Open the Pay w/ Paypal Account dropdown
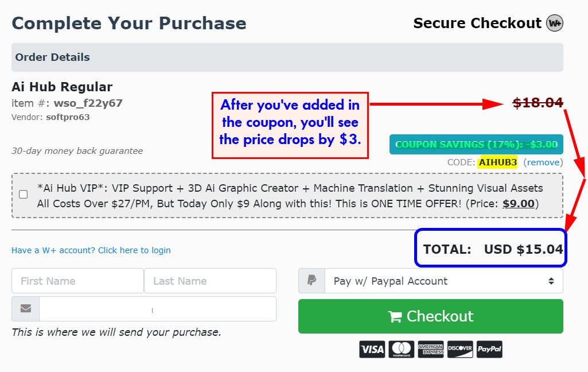The image size is (588, 372). tap(443, 281)
